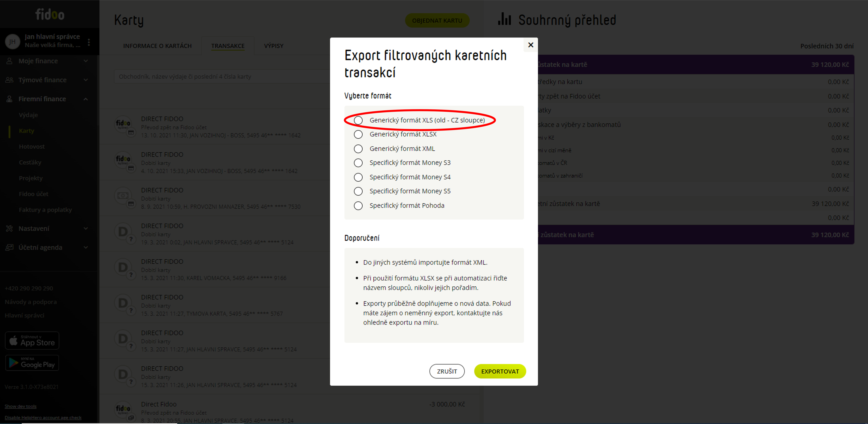The width and height of the screenshot is (868, 424).
Task: Select Specifický formát Pohoda radio button
Action: 358,205
